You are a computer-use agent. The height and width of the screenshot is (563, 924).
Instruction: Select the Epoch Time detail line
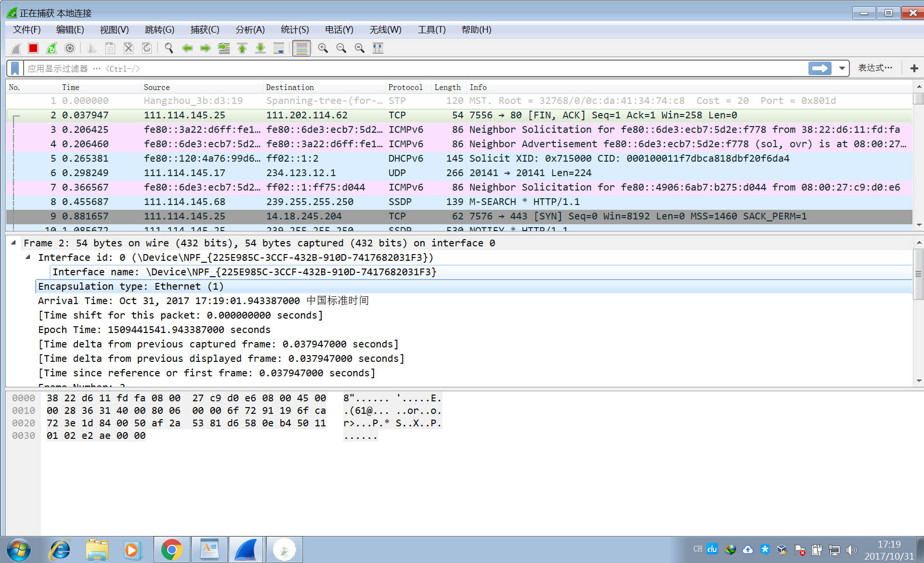click(x=154, y=330)
